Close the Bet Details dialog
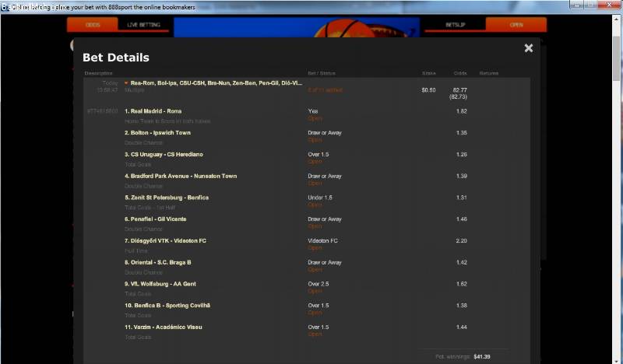The width and height of the screenshot is (623, 364). (529, 48)
